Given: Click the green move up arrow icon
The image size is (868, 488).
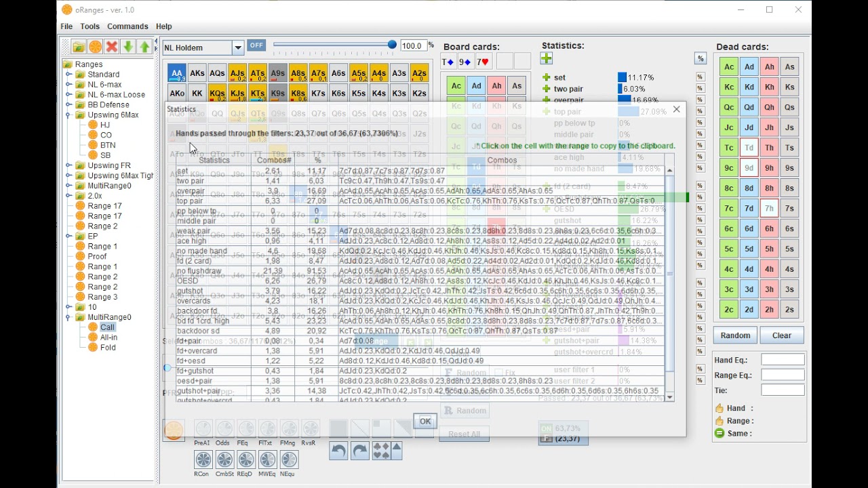Looking at the screenshot, I should coord(144,47).
